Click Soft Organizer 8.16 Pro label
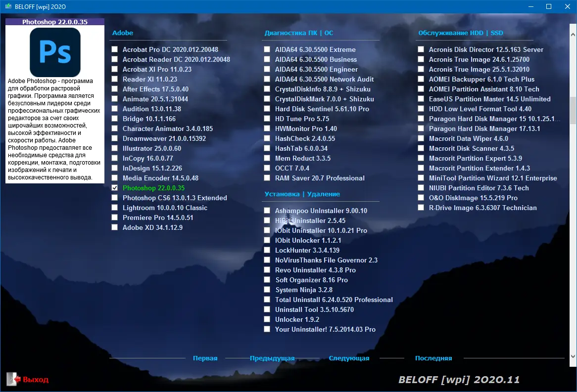Screen dimensions: 577x392 point(311,280)
